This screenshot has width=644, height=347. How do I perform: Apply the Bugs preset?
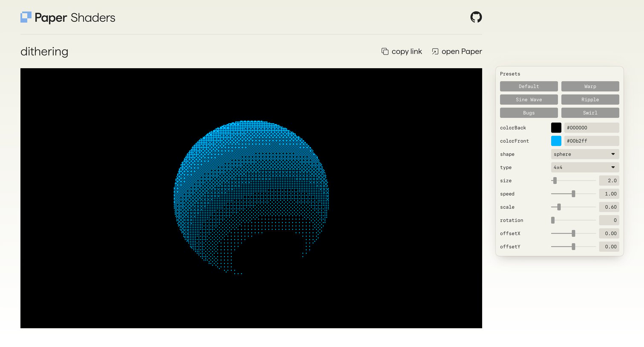pyautogui.click(x=529, y=113)
